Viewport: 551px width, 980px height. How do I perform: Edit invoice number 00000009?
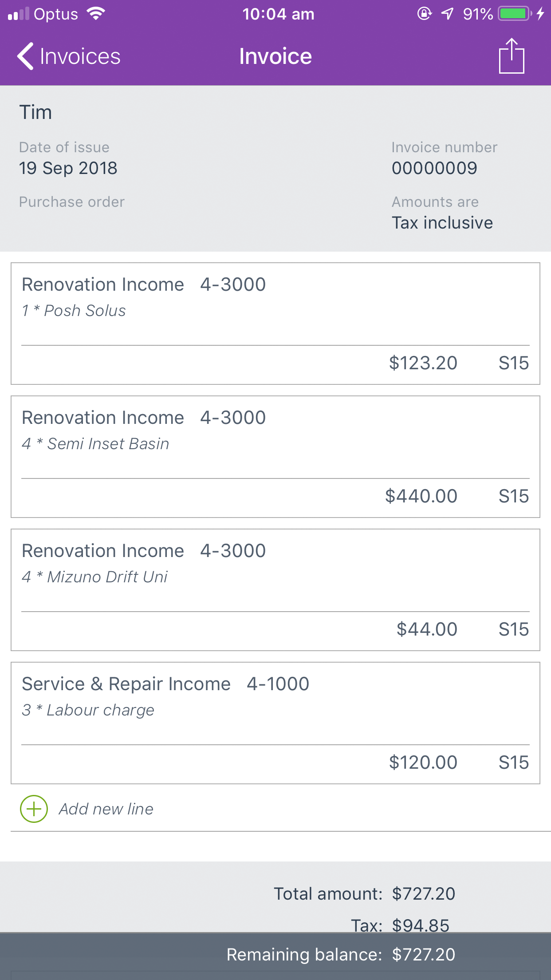point(434,168)
